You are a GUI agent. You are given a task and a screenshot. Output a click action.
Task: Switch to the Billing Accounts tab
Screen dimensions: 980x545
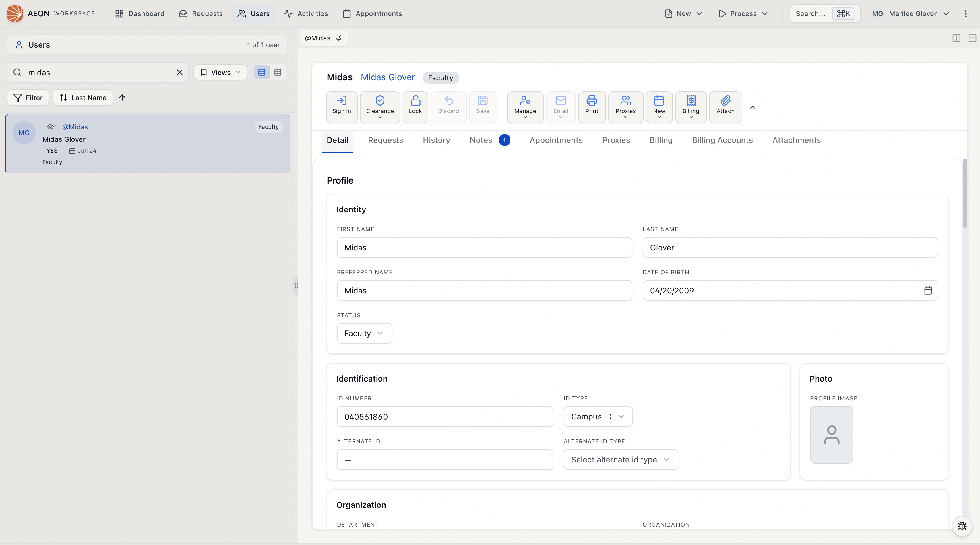(x=722, y=140)
